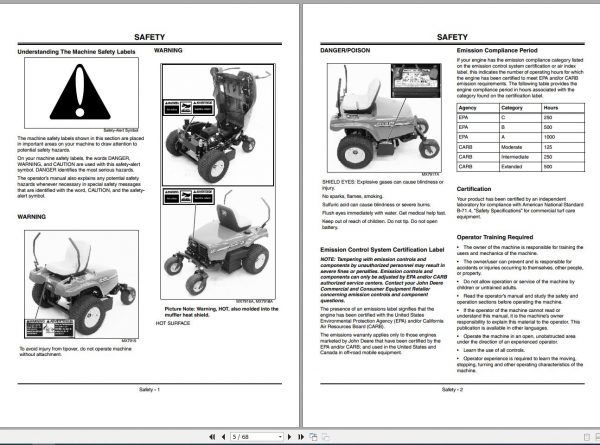Click the 'Picture Note: Warning, HOT' caption
This screenshot has height=445, width=600.
(x=221, y=312)
